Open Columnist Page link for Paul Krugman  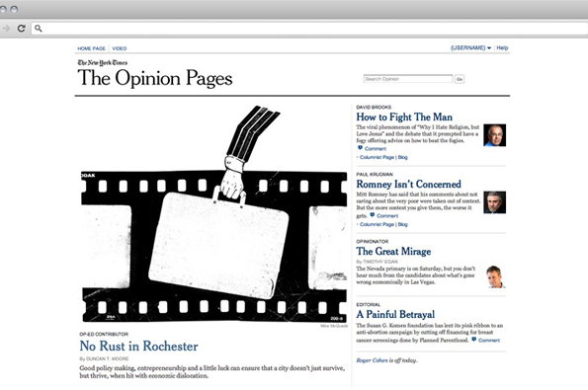coord(377,224)
